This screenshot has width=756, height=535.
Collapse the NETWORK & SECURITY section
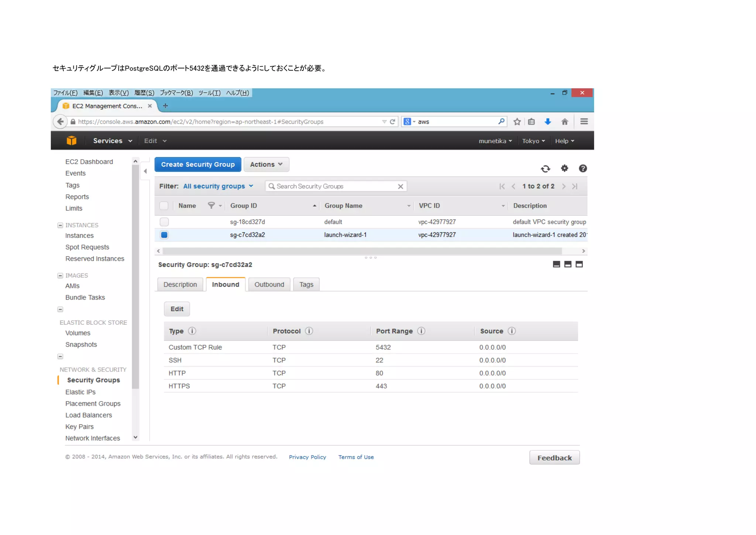pos(60,357)
